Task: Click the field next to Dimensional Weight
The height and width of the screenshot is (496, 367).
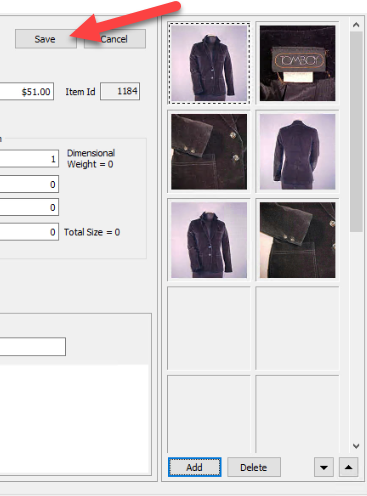Action: [29, 159]
